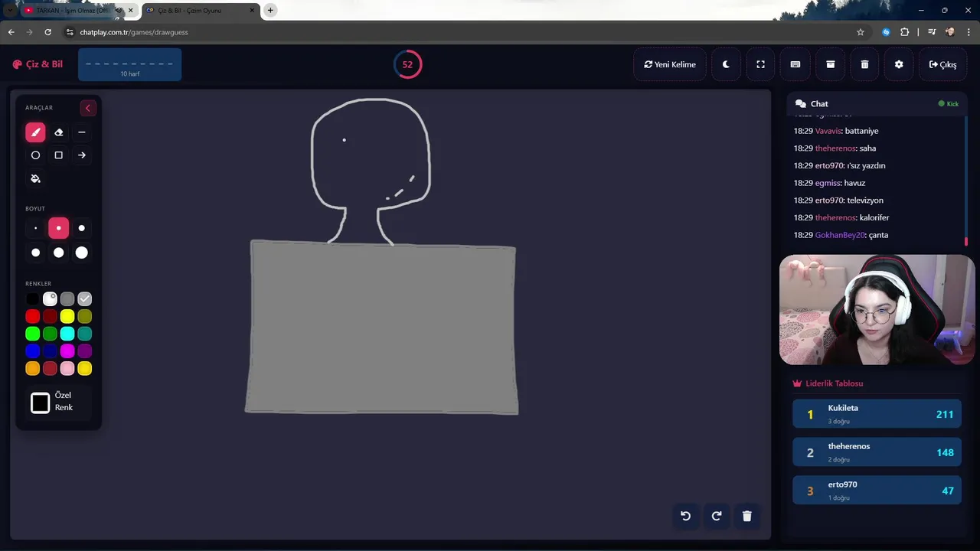Open the archive box icon

[830, 64]
